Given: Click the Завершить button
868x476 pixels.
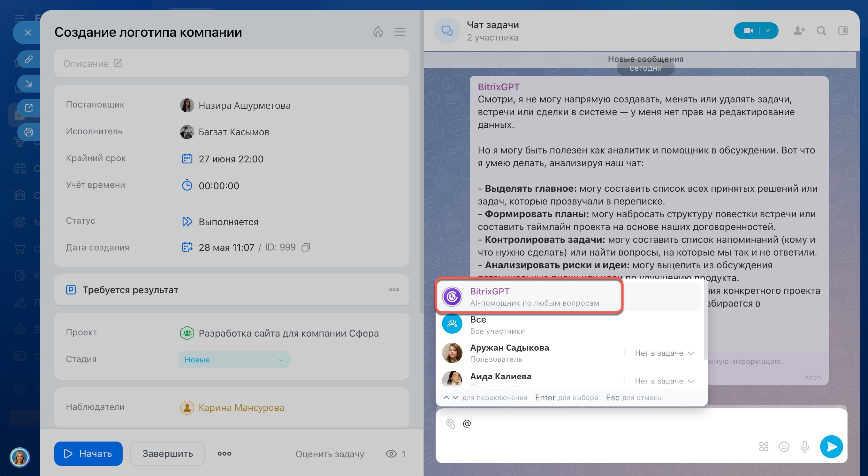Looking at the screenshot, I should [x=167, y=453].
